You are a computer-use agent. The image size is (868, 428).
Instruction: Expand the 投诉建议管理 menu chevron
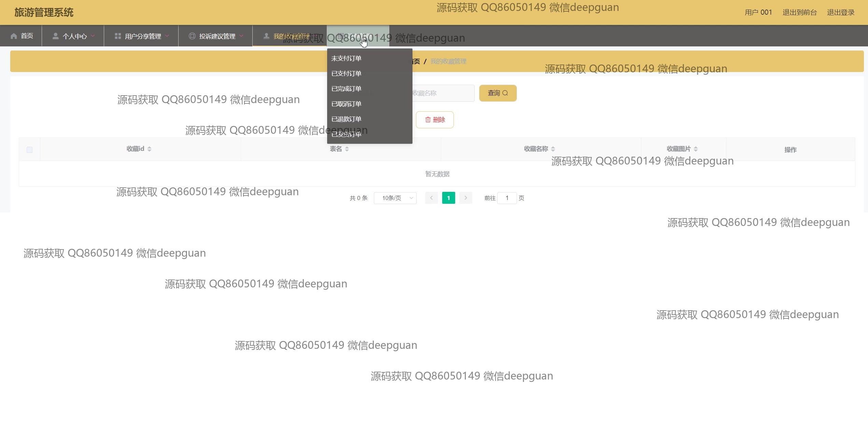click(241, 36)
